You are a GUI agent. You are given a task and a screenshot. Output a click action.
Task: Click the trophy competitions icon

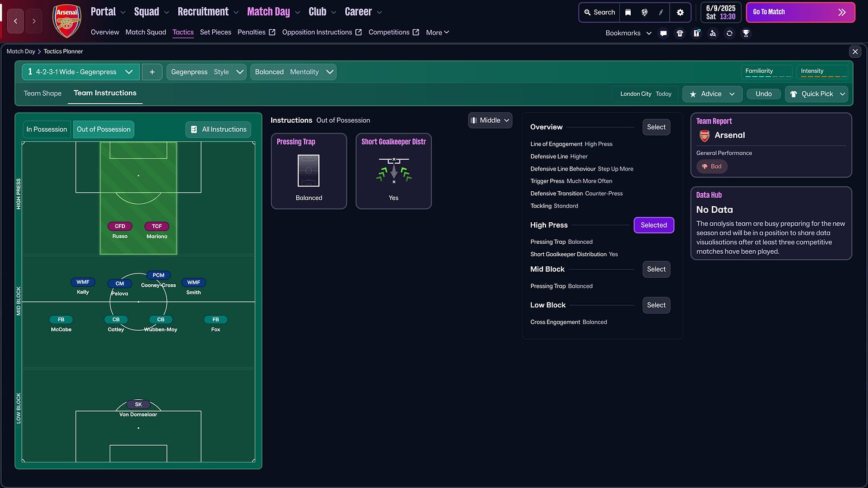pos(746,33)
